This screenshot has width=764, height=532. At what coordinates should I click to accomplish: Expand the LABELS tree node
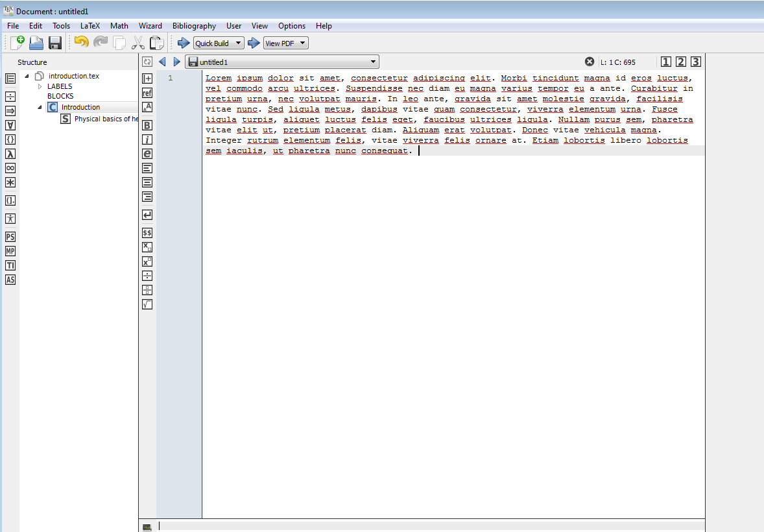pyautogui.click(x=40, y=86)
